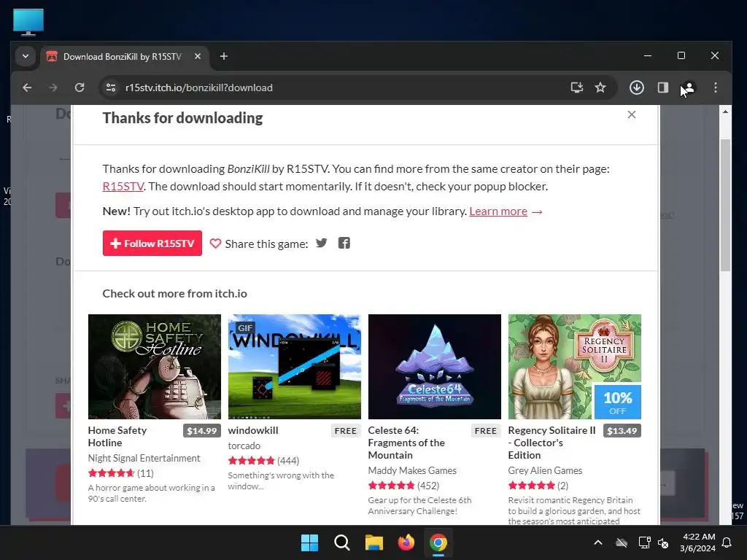Click the forward navigation arrow
747x560 pixels.
pyautogui.click(x=53, y=87)
